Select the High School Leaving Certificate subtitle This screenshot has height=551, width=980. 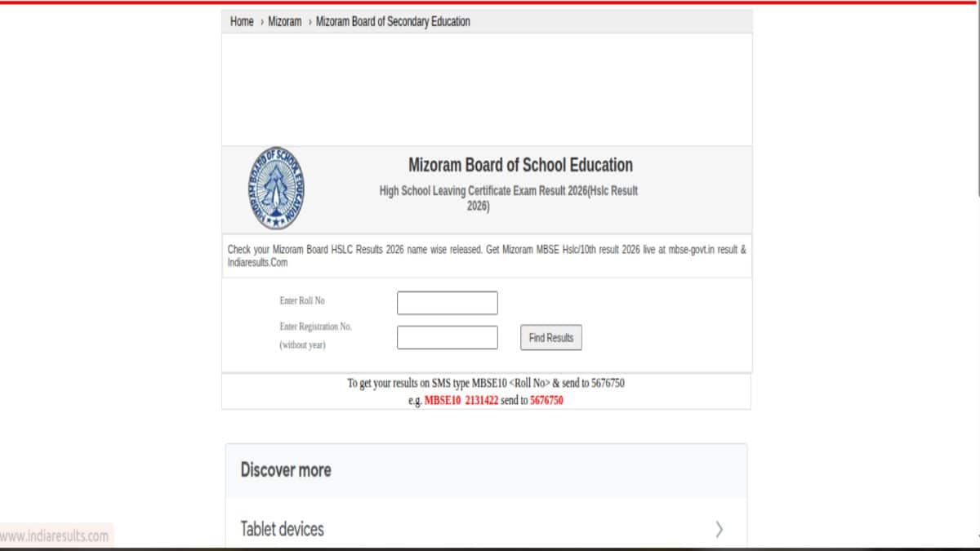[x=508, y=191]
